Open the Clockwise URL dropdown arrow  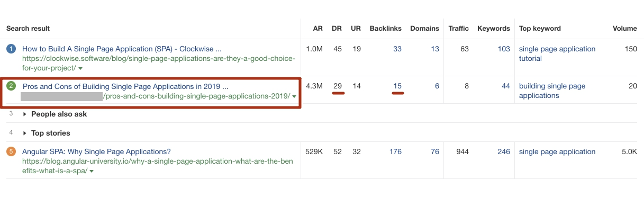pyautogui.click(x=80, y=69)
